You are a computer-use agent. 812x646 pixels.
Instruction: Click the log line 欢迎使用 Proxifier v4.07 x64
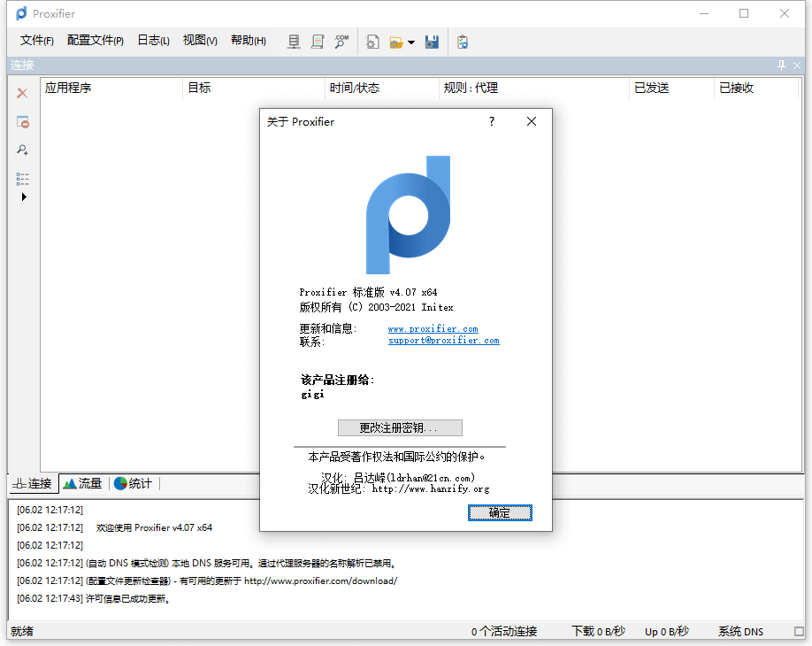pyautogui.click(x=154, y=527)
